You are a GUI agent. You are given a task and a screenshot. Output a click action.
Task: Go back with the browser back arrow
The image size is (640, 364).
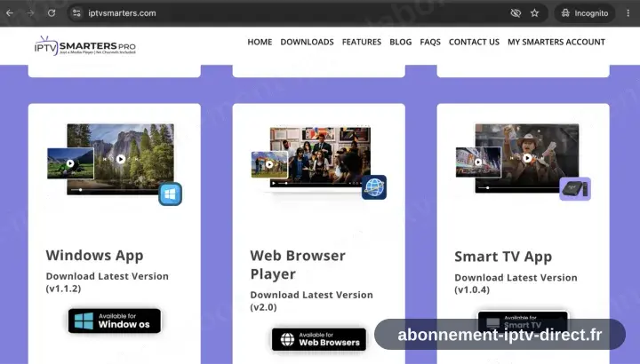pyautogui.click(x=10, y=13)
